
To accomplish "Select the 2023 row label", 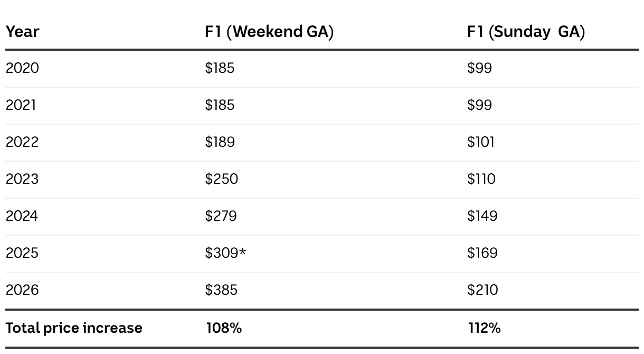I will click(x=22, y=179).
